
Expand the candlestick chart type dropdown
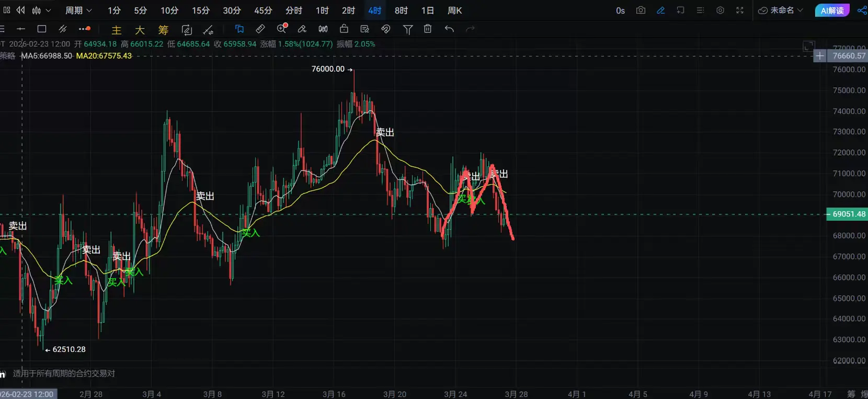[x=42, y=10]
